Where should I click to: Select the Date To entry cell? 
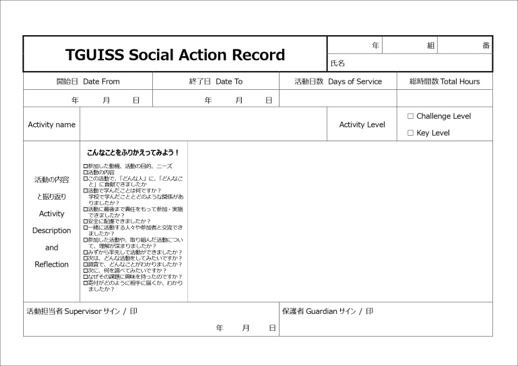pos(216,98)
